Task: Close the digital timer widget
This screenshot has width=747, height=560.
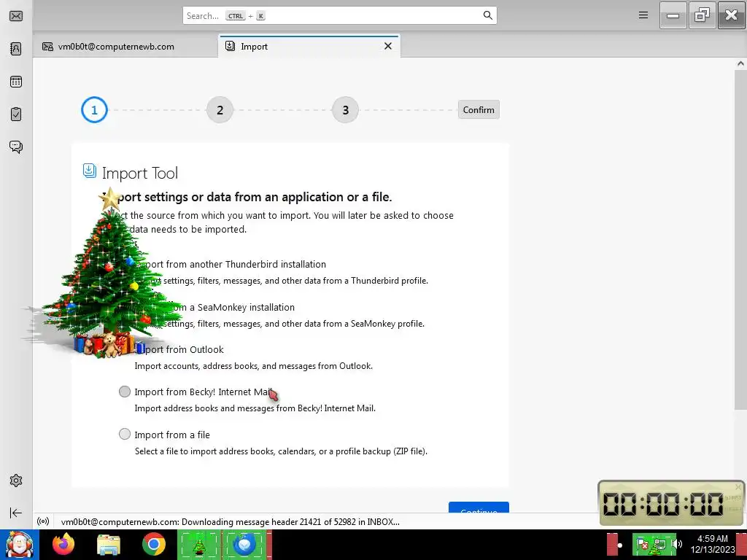Action: tap(738, 486)
